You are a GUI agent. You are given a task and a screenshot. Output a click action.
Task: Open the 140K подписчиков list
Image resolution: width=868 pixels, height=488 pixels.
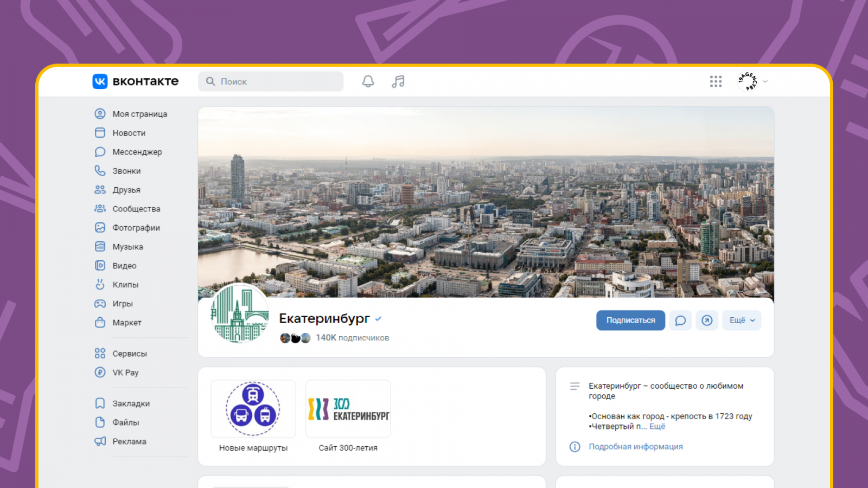click(352, 338)
